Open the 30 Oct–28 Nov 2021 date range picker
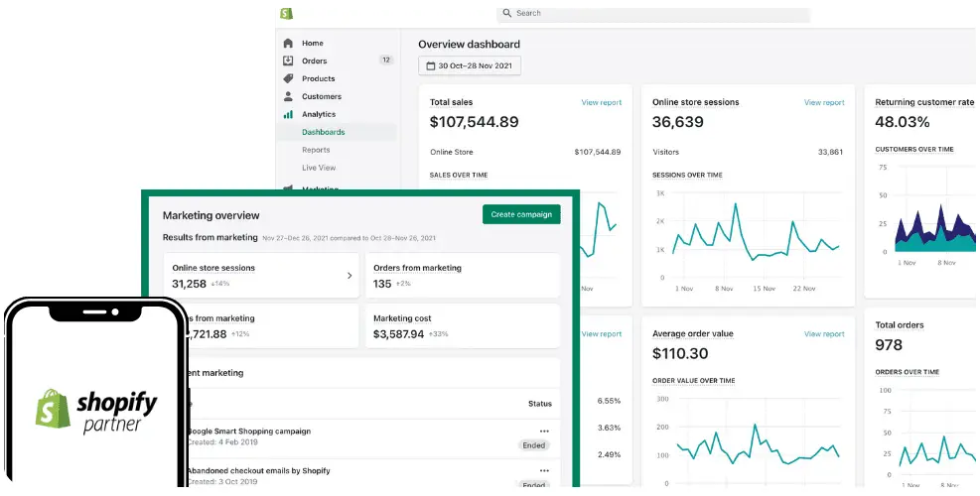 click(x=470, y=65)
